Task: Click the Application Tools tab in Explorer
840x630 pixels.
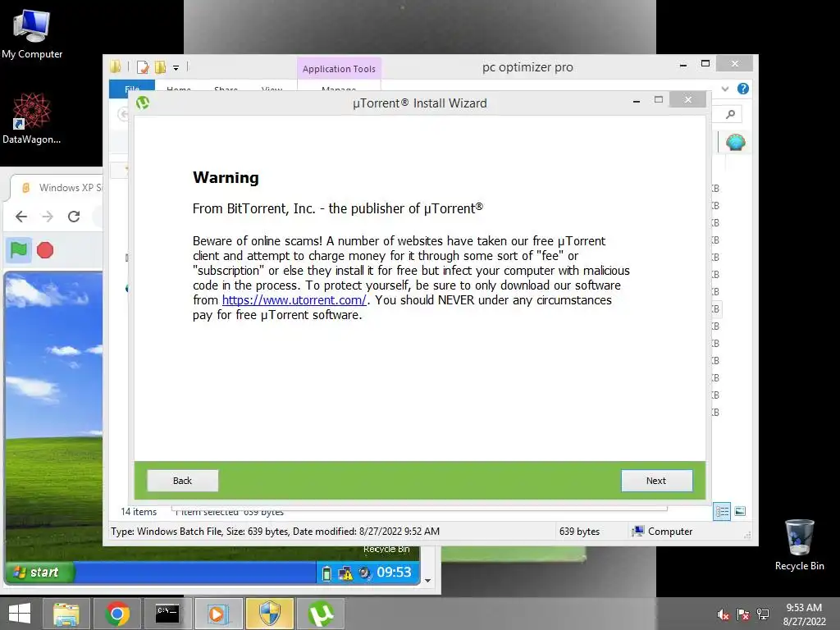Action: point(339,69)
